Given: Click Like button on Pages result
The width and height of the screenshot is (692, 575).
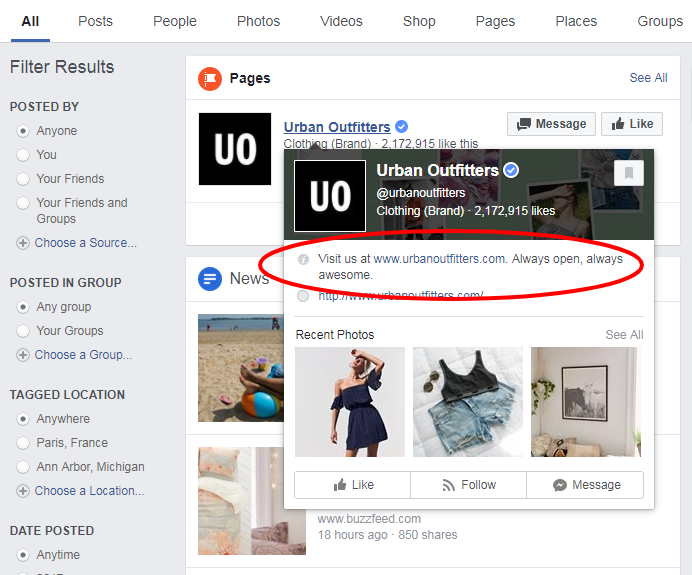Looking at the screenshot, I should point(632,124).
